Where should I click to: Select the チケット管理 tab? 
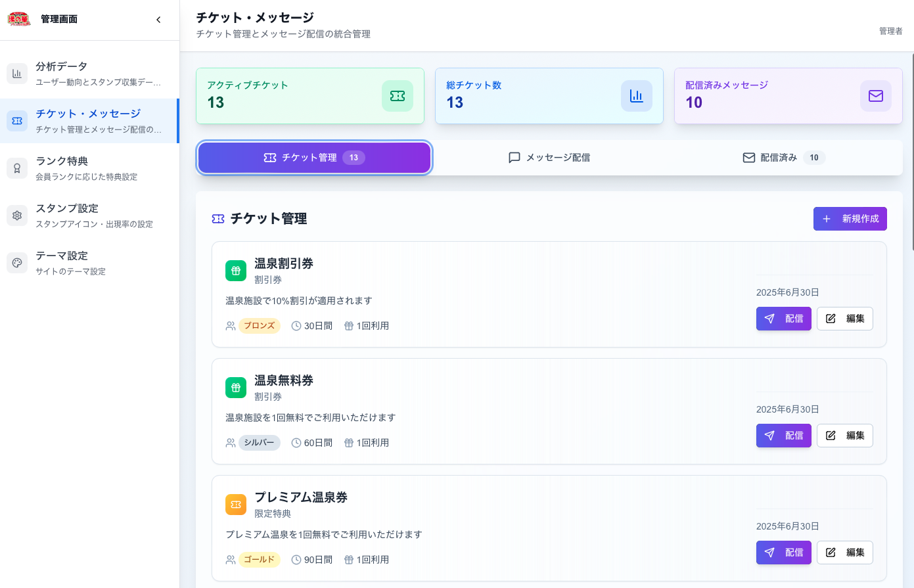(x=314, y=157)
